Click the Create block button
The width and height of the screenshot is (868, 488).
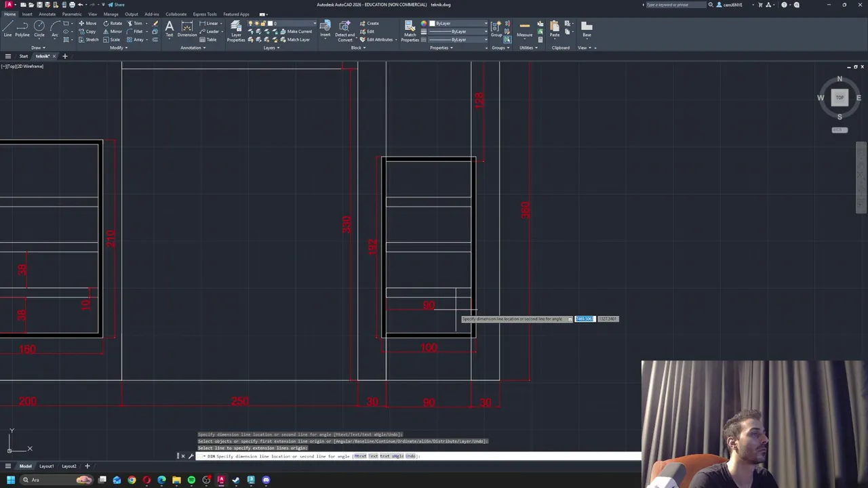pos(370,23)
